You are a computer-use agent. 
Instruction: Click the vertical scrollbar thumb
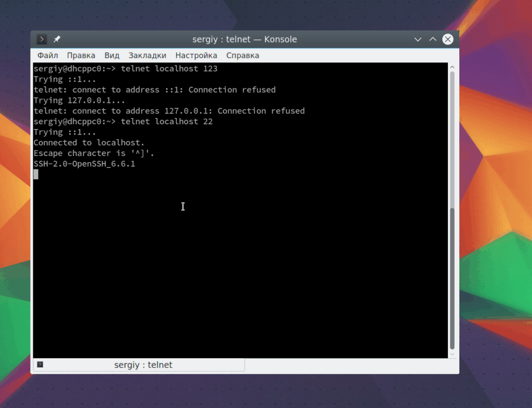coord(453,279)
